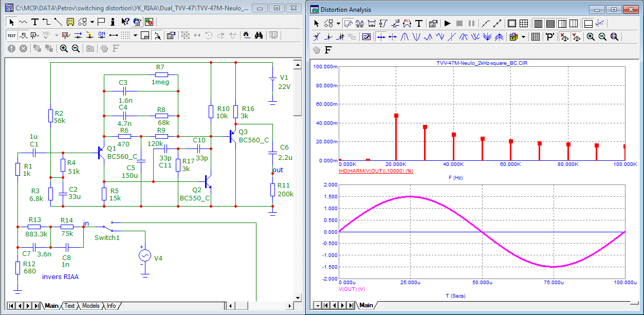Image resolution: width=644 pixels, height=315 pixels.
Task: Click the Info mode icon
Action: point(112,22)
